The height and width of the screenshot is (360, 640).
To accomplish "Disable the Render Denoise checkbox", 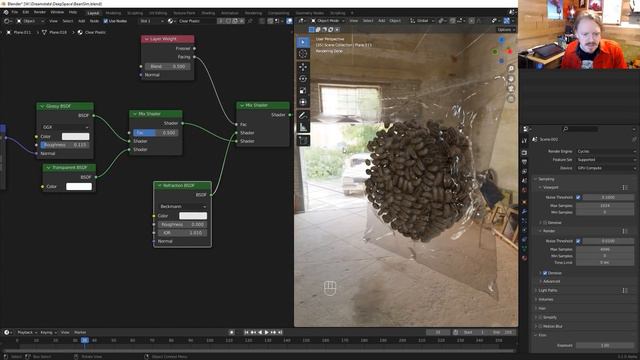I will coord(545,273).
